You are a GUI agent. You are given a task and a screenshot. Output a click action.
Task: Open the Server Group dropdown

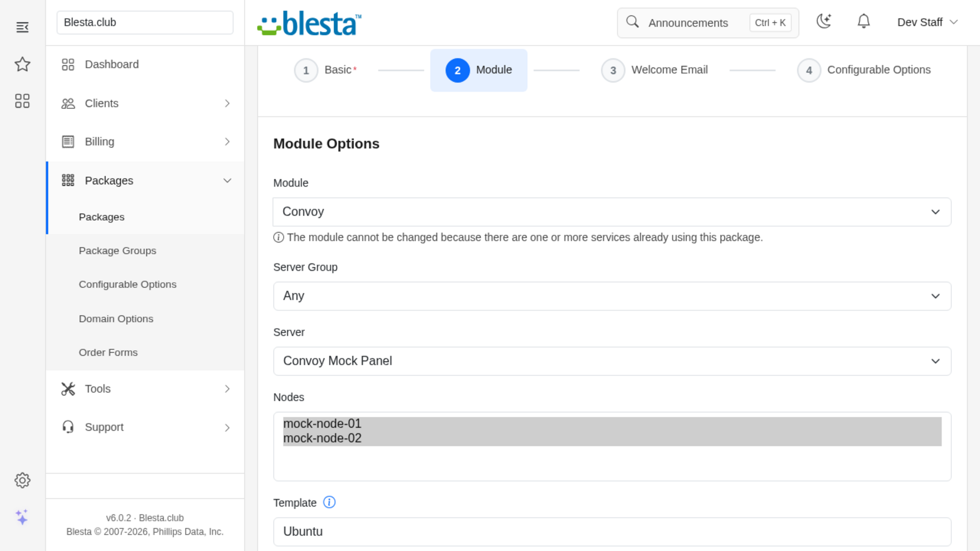pos(612,296)
